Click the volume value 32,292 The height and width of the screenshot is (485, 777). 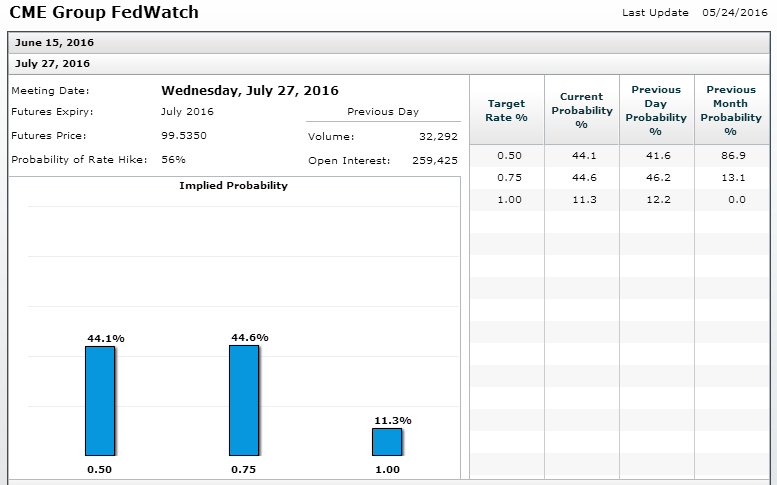click(439, 137)
